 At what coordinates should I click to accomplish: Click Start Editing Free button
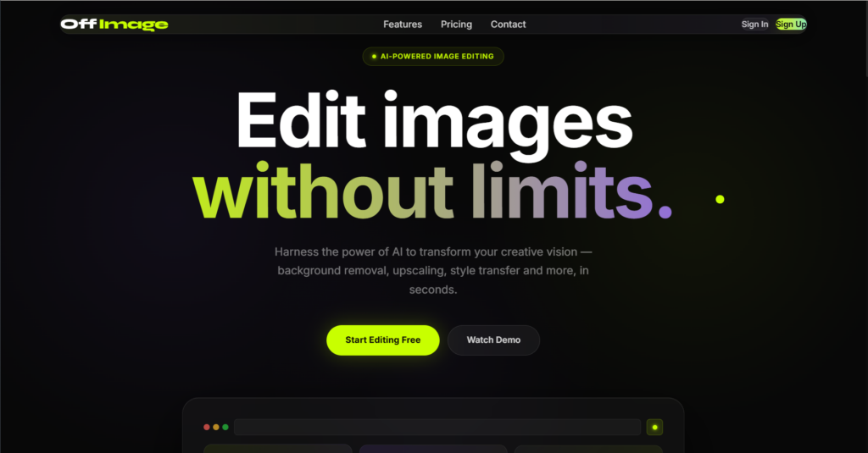point(383,340)
